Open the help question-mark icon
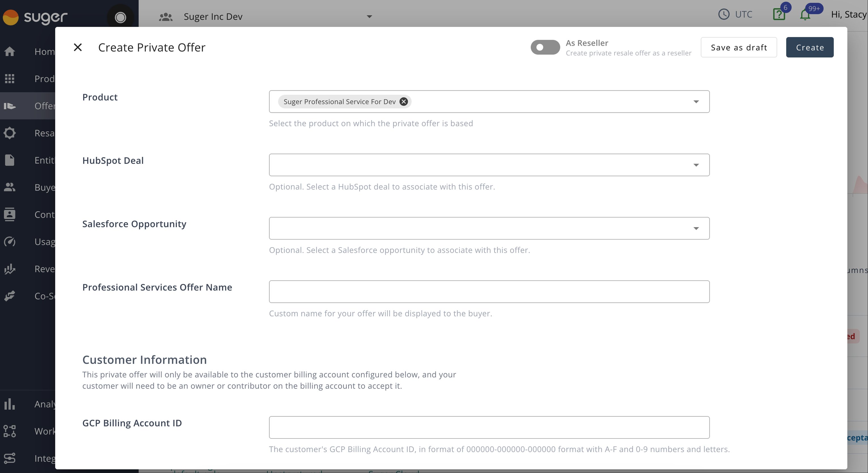868x473 pixels. [779, 14]
